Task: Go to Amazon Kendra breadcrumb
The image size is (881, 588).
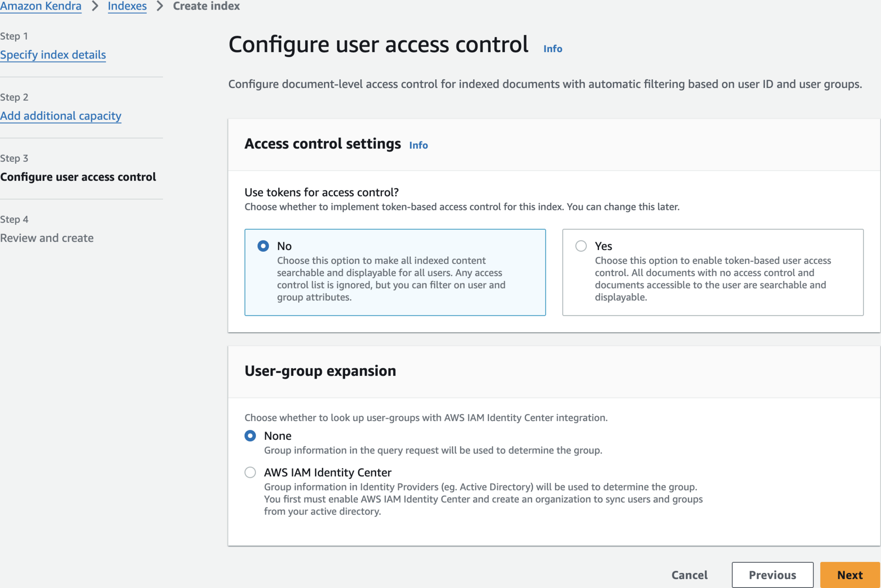Action: coord(41,6)
